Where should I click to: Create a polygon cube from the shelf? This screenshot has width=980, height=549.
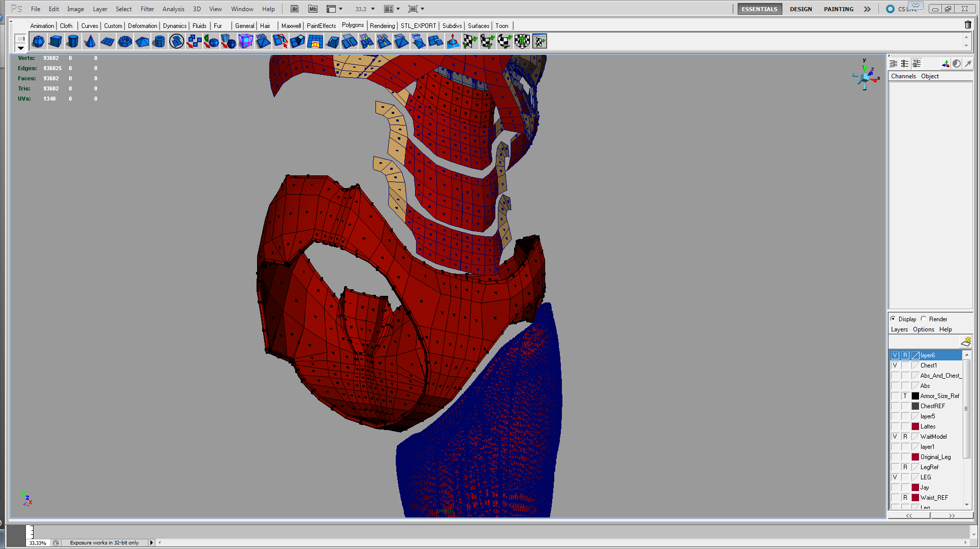[x=56, y=42]
